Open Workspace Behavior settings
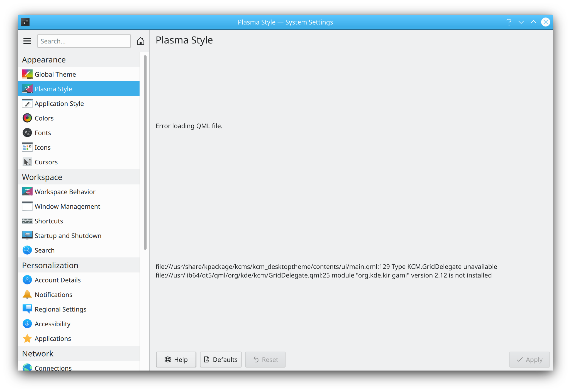Image resolution: width=571 pixels, height=392 pixels. pyautogui.click(x=65, y=192)
